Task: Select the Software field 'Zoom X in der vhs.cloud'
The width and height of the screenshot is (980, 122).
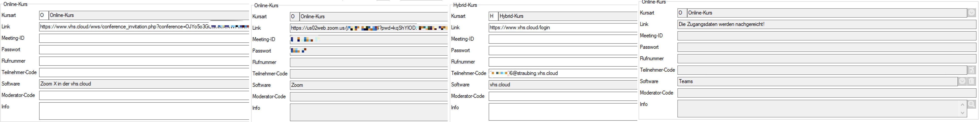Action: (x=144, y=84)
